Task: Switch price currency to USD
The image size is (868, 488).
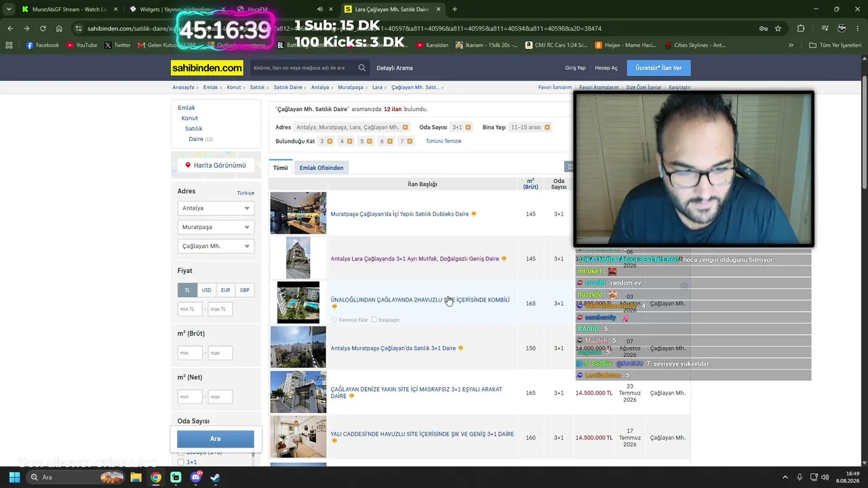Action: (206, 290)
